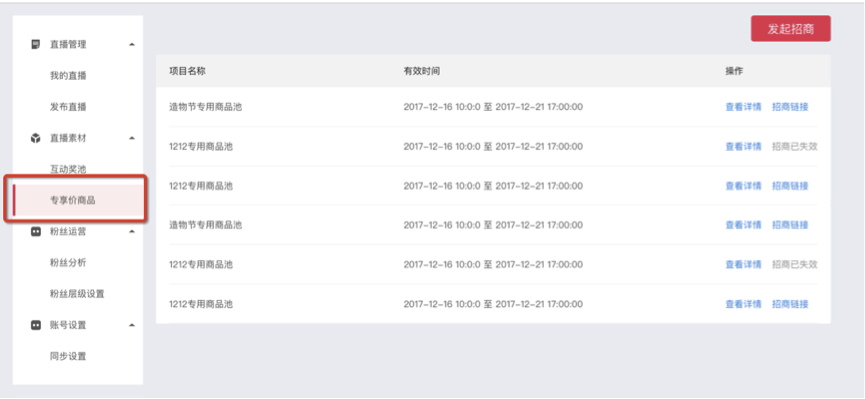
Task: Collapse the 直播素材 section arrow
Action: 131,138
